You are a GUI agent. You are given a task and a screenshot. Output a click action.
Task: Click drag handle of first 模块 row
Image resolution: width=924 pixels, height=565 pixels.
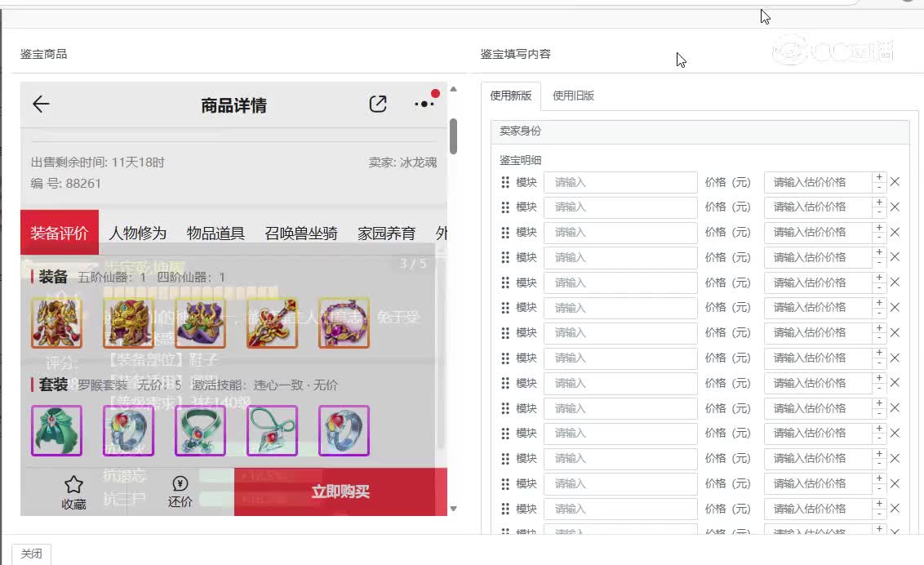[x=505, y=182]
